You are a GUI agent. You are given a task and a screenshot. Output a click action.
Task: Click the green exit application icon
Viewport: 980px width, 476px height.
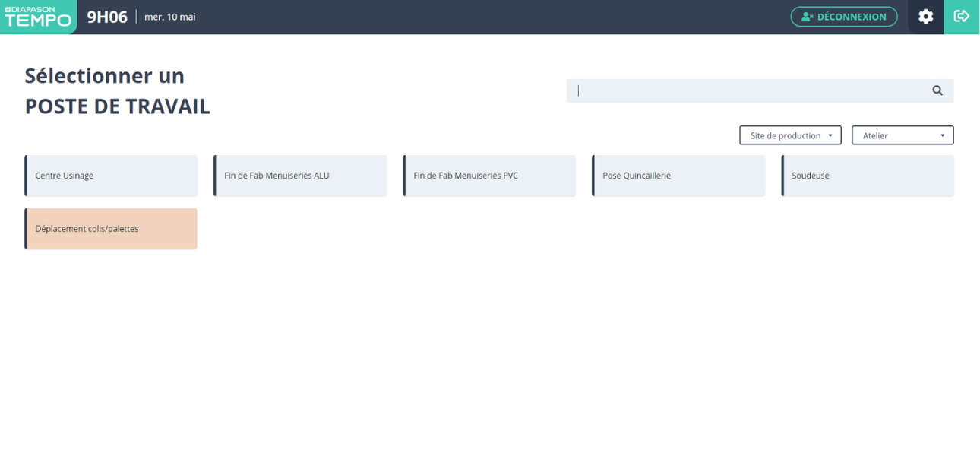pos(962,17)
